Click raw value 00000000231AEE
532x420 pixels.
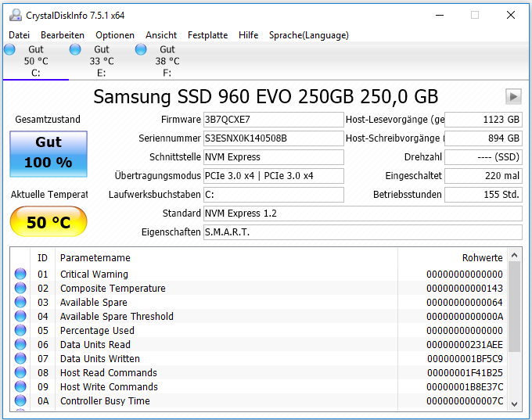point(465,345)
